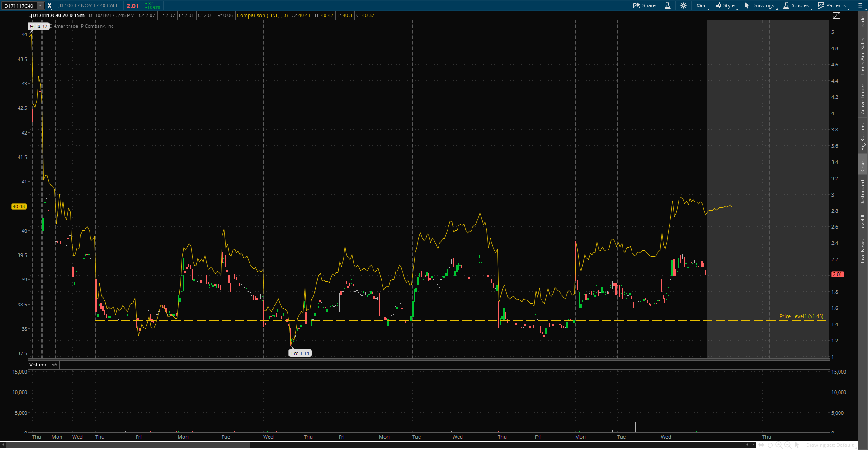Click the Studies button
Screen dimensions: 868x450
[796, 5]
